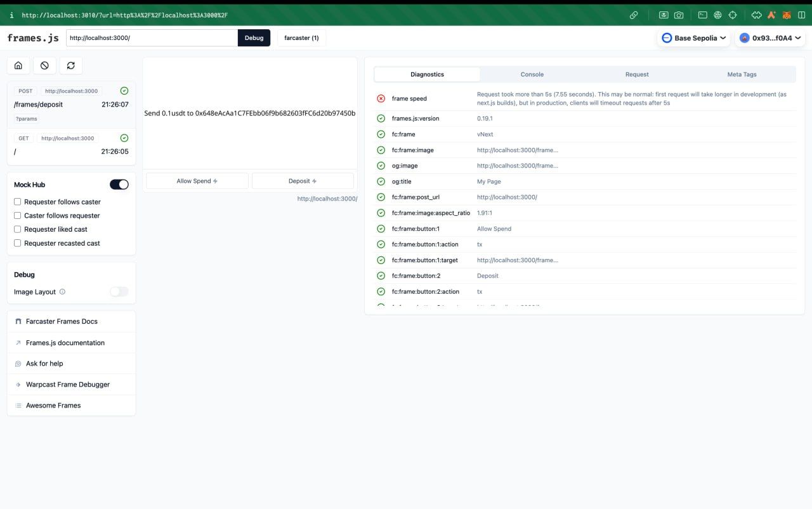Image resolution: width=812 pixels, height=509 pixels.
Task: Check Requester liked cast
Action: click(x=18, y=229)
